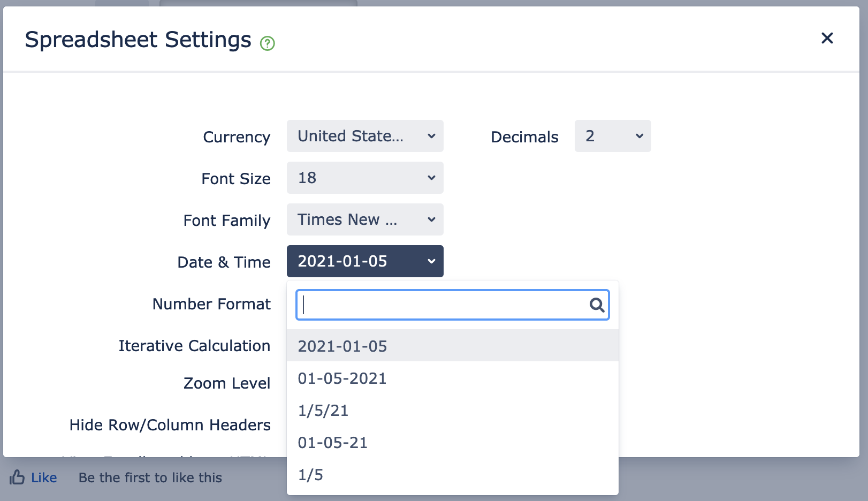This screenshot has height=501, width=868.
Task: Expand the Decimals dropdown
Action: [612, 136]
